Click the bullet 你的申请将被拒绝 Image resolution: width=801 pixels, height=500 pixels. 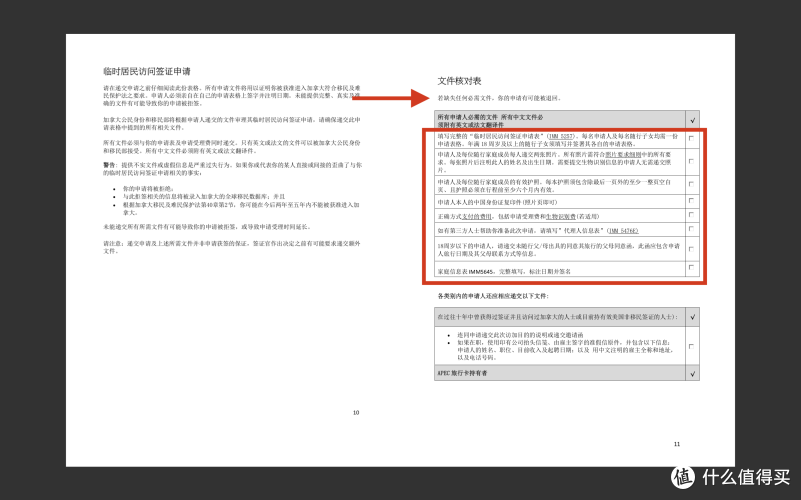(x=149, y=188)
